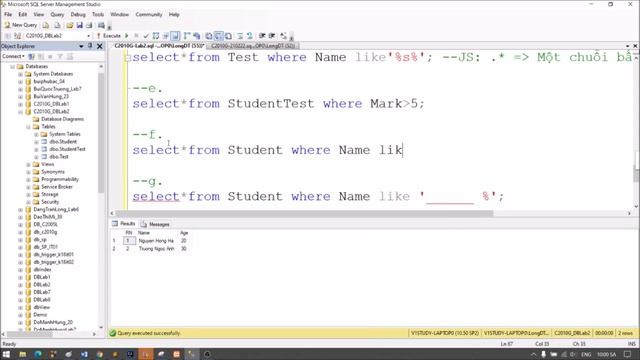
Task: Open the File menu
Action: [x=8, y=14]
